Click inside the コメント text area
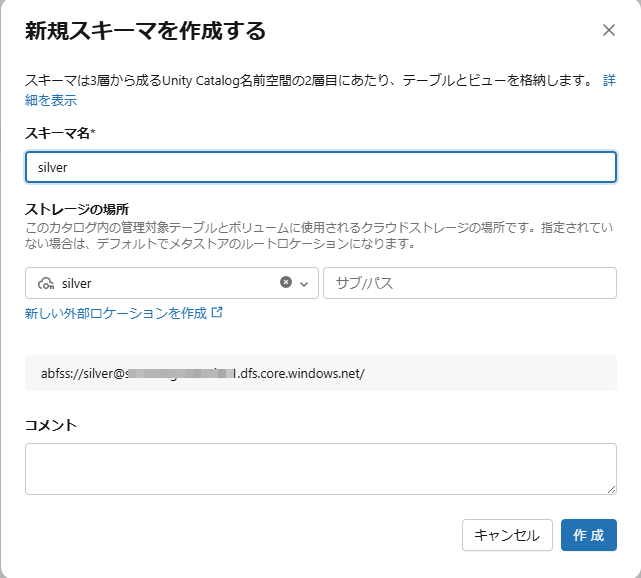The width and height of the screenshot is (641, 578). [x=320, y=468]
